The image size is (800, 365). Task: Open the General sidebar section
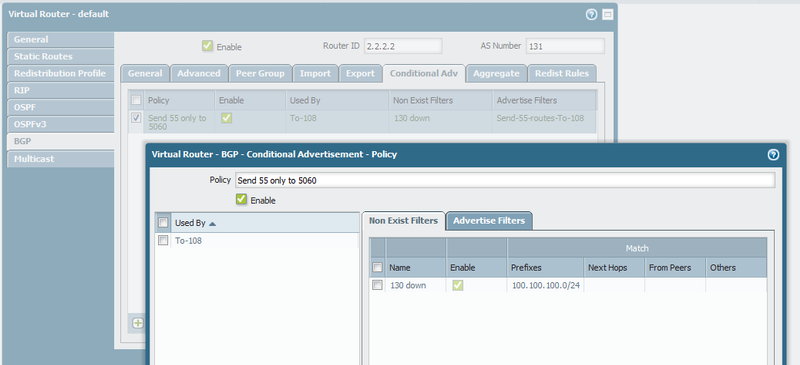click(x=61, y=39)
